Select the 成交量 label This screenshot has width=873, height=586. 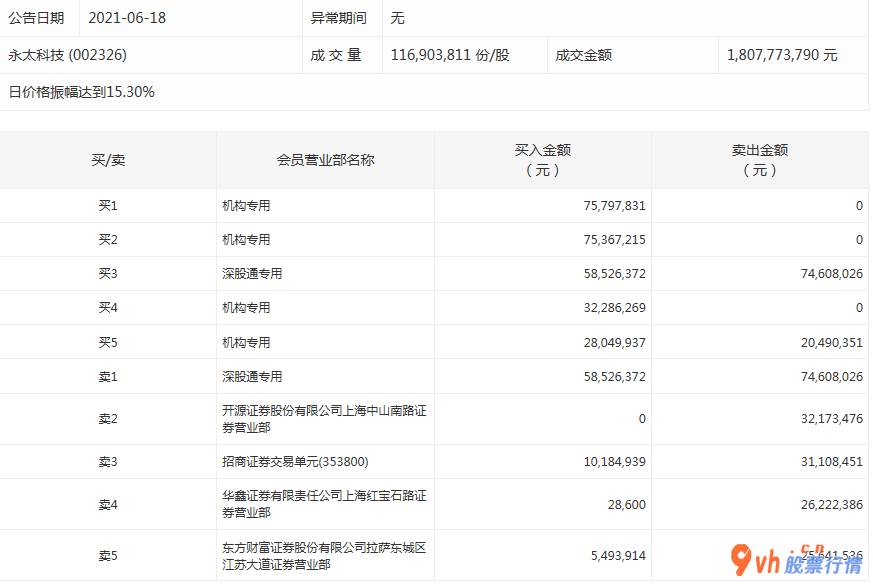(x=336, y=55)
